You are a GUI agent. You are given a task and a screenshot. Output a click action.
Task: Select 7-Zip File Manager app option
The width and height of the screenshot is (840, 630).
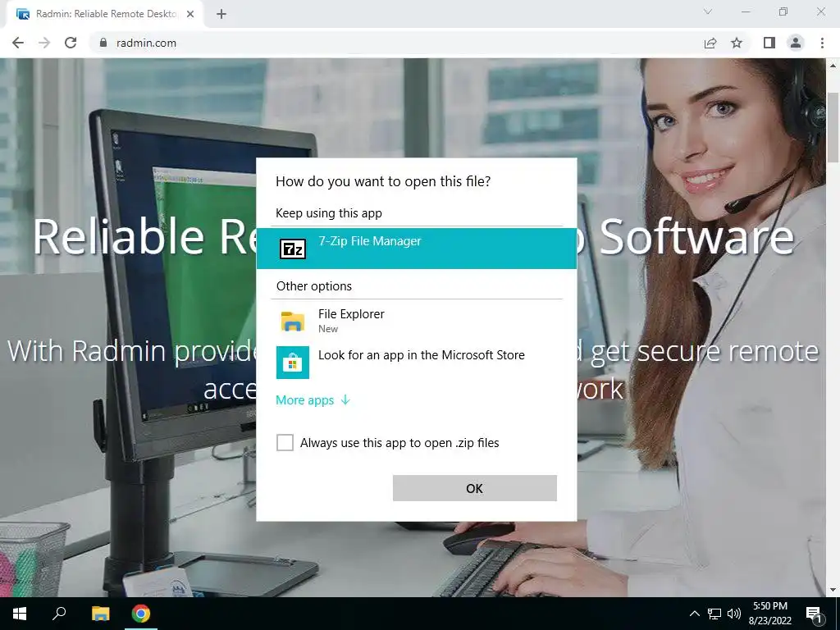tap(416, 248)
